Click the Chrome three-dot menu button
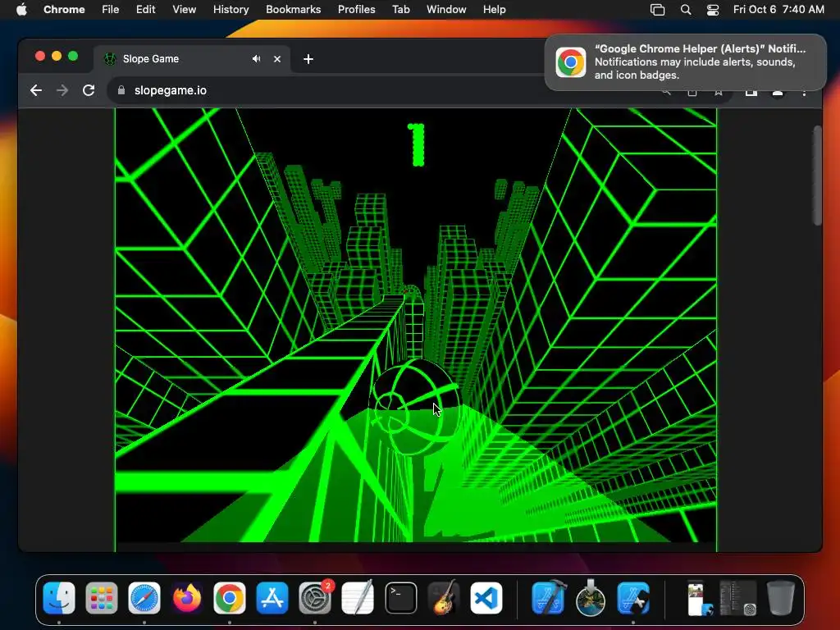Image resolution: width=840 pixels, height=630 pixels. point(804,92)
